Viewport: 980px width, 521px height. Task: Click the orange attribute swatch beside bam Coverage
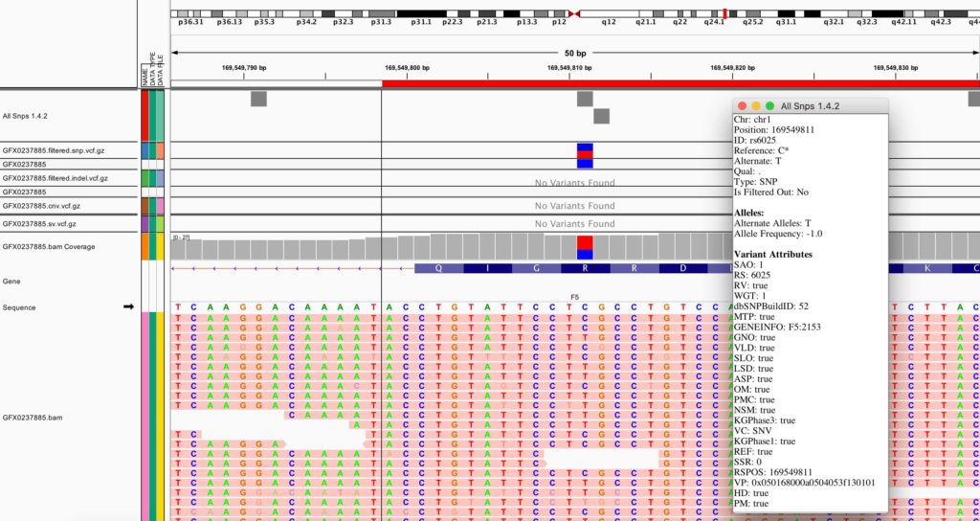point(145,246)
